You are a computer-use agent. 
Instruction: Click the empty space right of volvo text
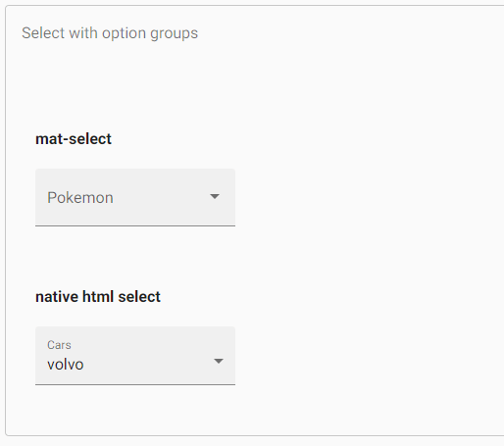(x=147, y=365)
